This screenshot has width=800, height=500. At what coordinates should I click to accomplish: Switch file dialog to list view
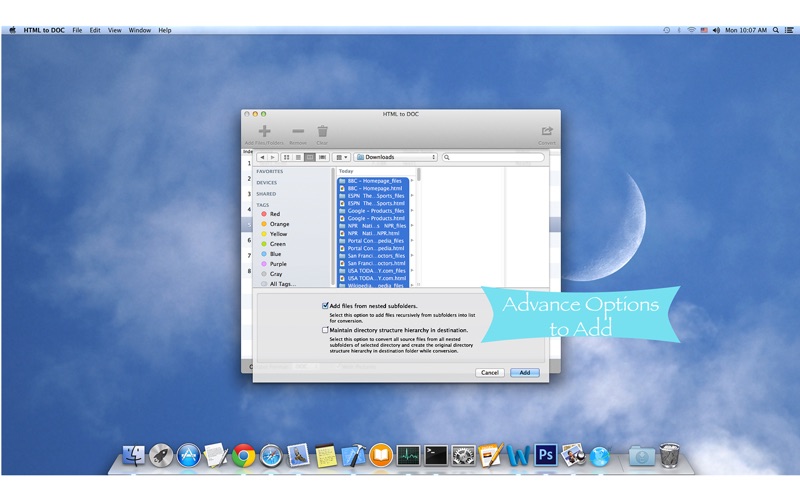[x=298, y=157]
